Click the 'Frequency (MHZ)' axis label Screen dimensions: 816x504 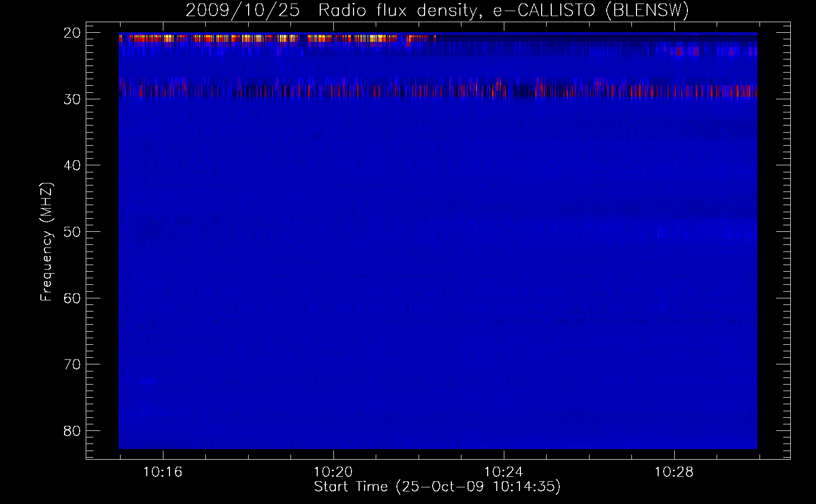(x=46, y=242)
